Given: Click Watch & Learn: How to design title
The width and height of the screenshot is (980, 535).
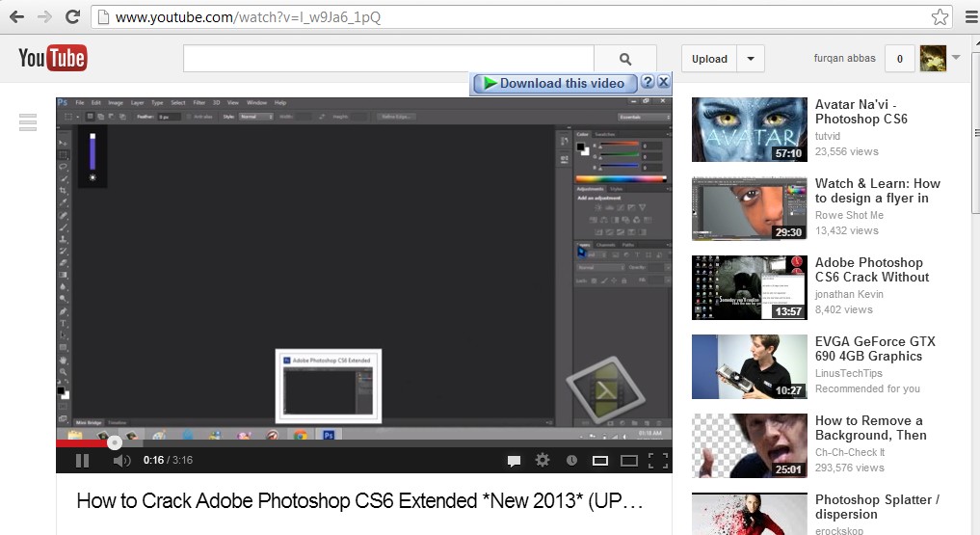Looking at the screenshot, I should [878, 191].
